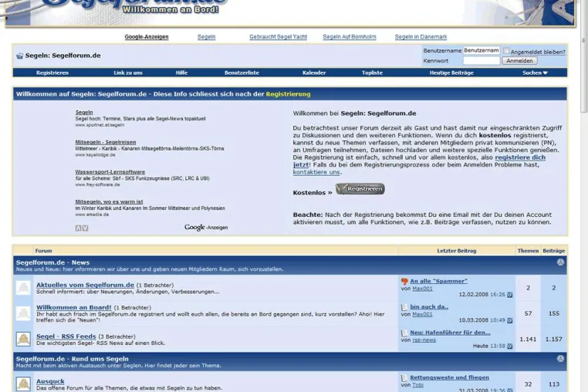588x392 pixels.
Task: Click the gray Registrieren button after Kostenlos
Action: coord(360,189)
